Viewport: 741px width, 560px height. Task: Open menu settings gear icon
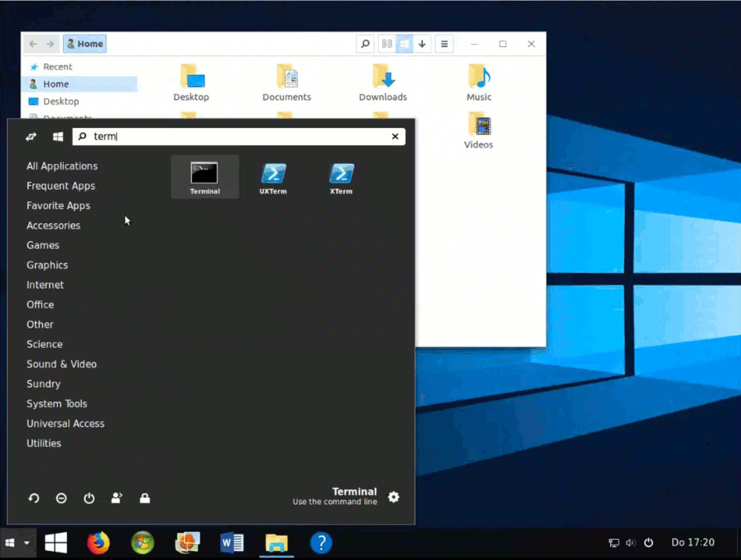[393, 497]
